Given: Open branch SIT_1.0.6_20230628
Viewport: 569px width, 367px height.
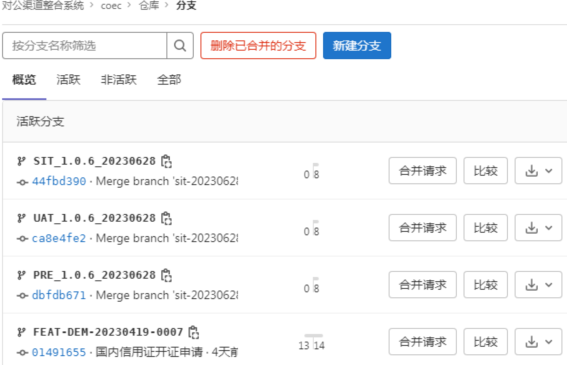Looking at the screenshot, I should click(x=95, y=161).
